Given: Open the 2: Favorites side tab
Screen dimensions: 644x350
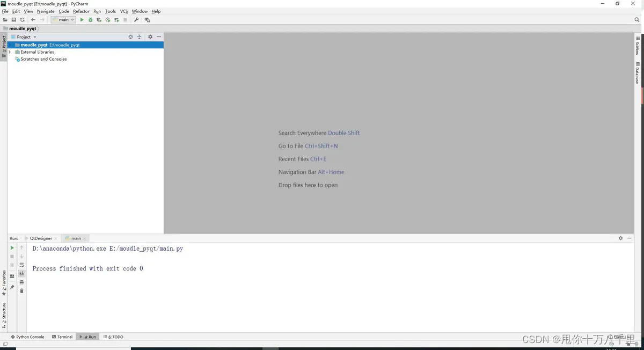Looking at the screenshot, I should (x=4, y=283).
